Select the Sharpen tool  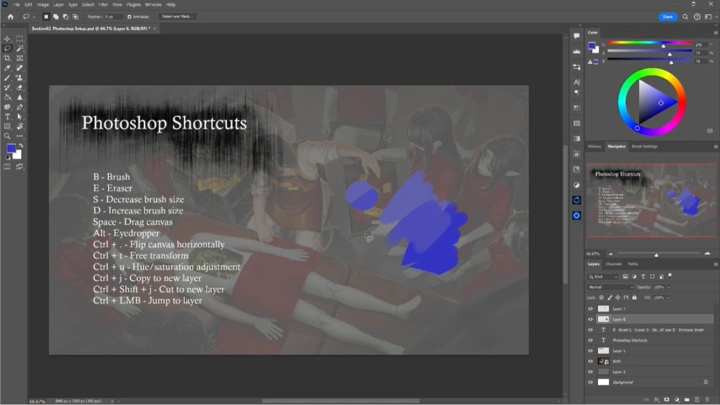20,97
